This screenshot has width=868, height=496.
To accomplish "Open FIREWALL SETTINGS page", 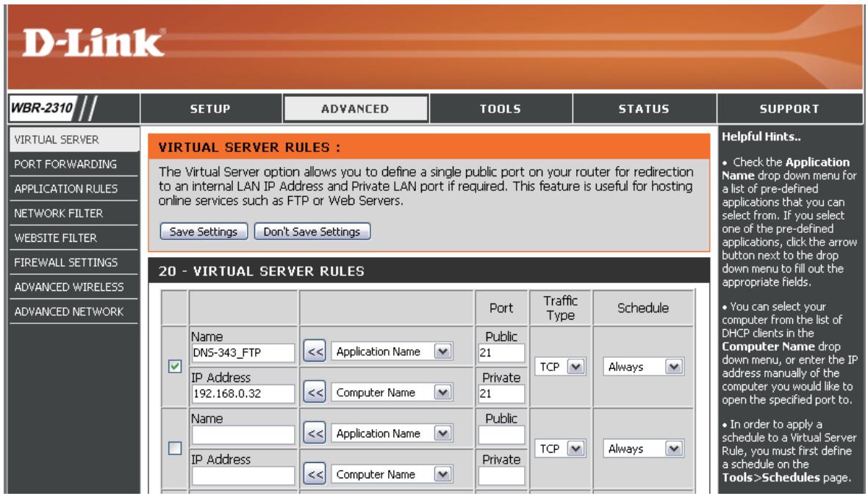I will (74, 262).
